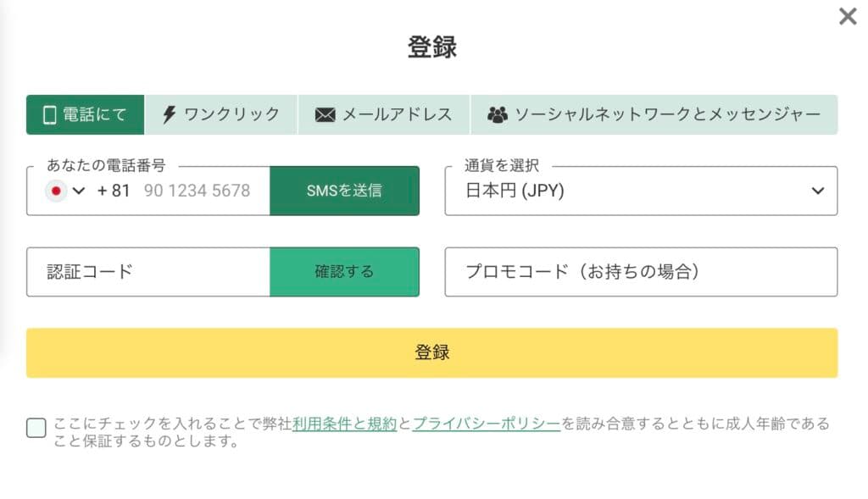868x499 pixels.
Task: Click the lightning bolt icon for ワンクリック
Action: pyautogui.click(x=169, y=114)
